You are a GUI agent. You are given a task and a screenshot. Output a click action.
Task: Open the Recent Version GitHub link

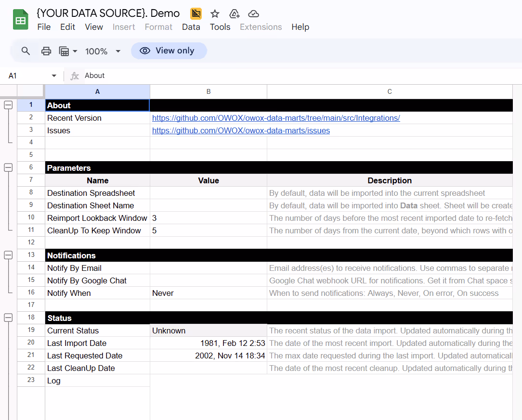tap(276, 118)
